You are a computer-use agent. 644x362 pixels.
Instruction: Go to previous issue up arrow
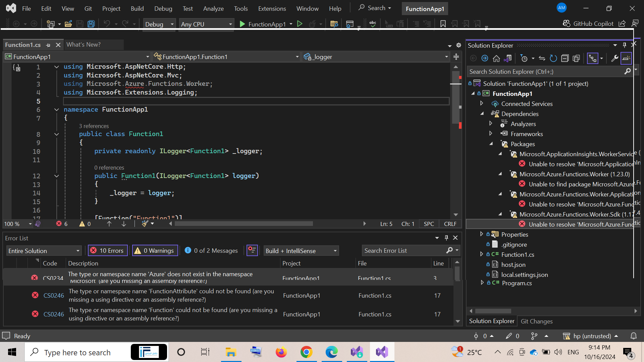pos(109,224)
